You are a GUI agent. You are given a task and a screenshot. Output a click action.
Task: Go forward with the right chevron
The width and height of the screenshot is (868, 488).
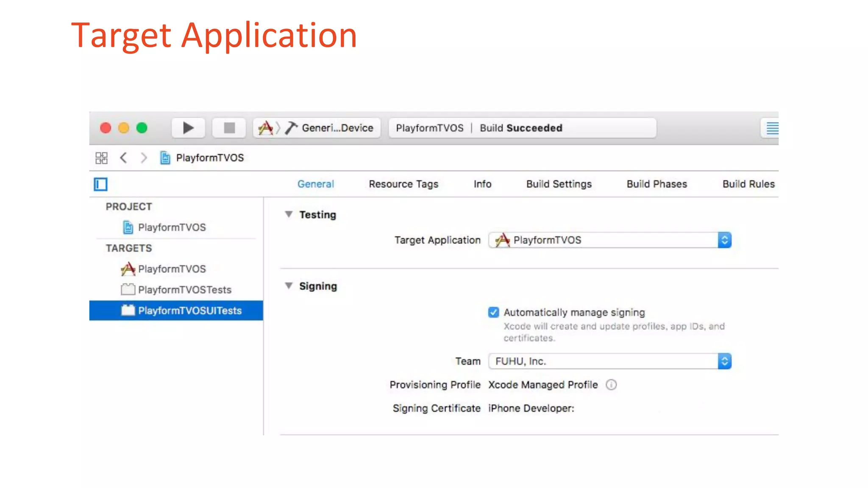(x=144, y=158)
